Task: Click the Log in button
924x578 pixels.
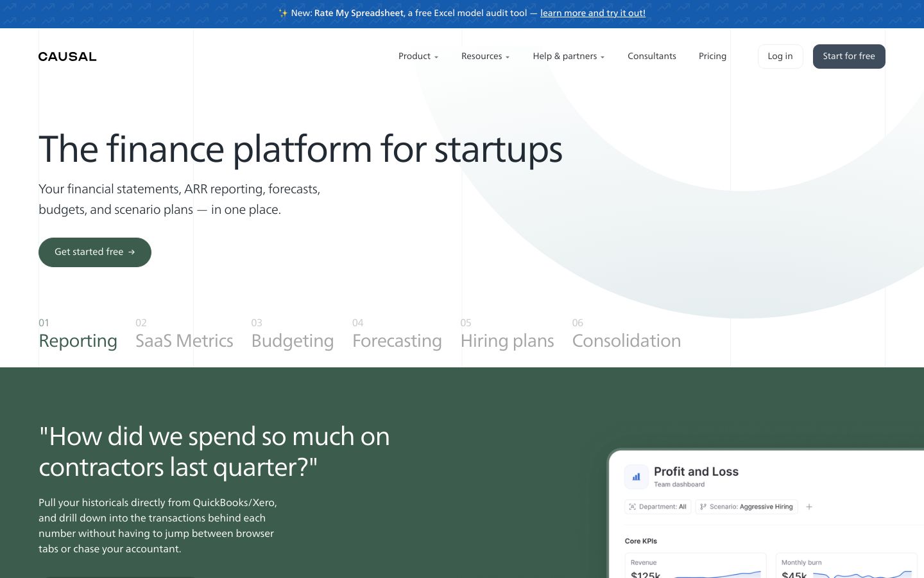Action: [x=780, y=57]
